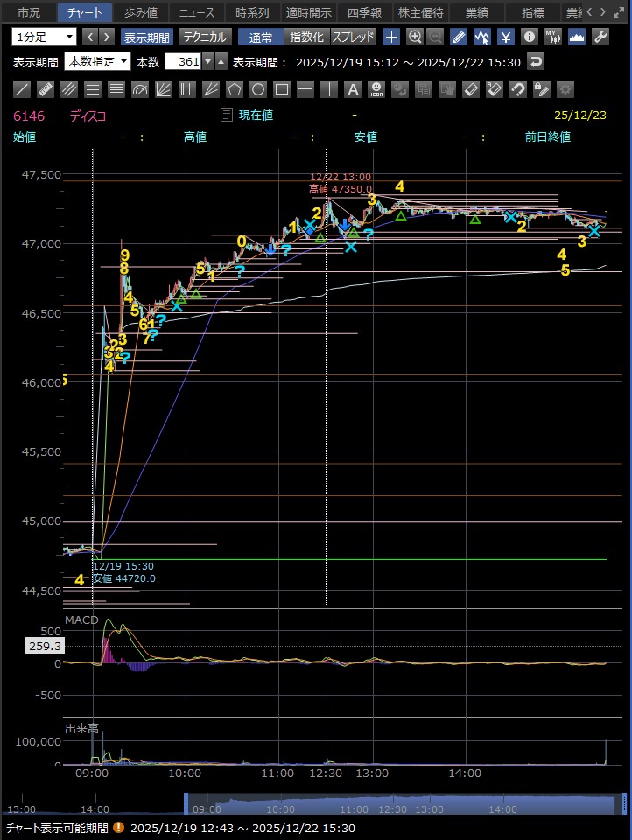Image resolution: width=632 pixels, height=840 pixels.
Task: Open the 1分足 timeframe dropdown
Action: [x=44, y=37]
